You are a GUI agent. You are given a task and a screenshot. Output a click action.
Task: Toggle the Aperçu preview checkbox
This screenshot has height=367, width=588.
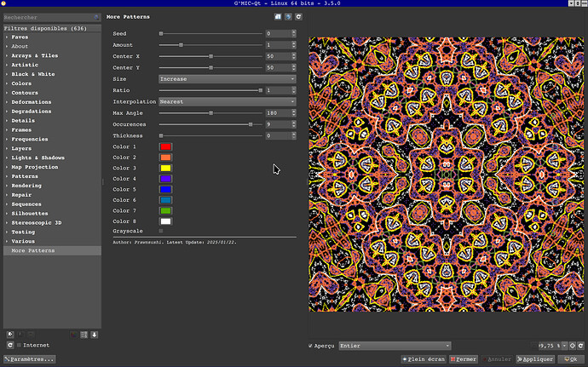[x=310, y=346]
